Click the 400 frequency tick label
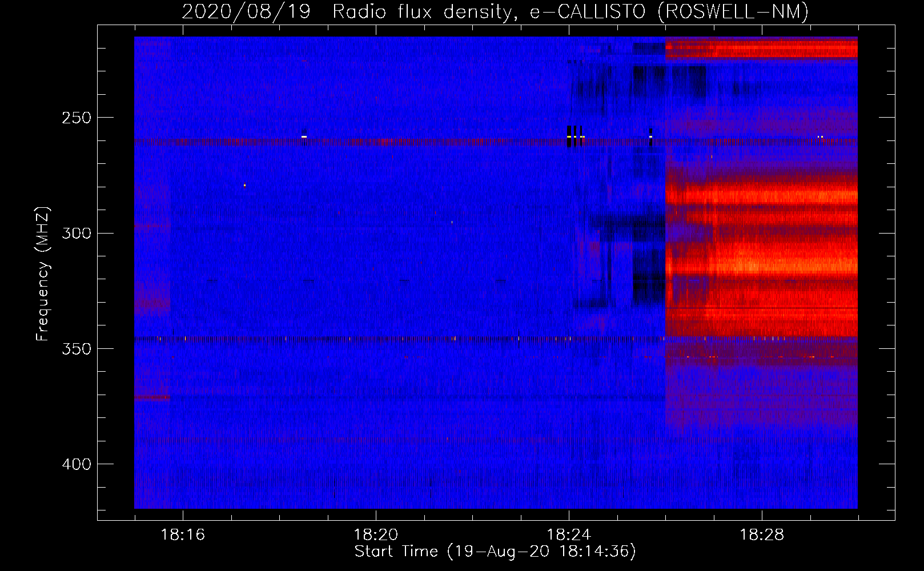This screenshot has height=571, width=924. click(77, 464)
